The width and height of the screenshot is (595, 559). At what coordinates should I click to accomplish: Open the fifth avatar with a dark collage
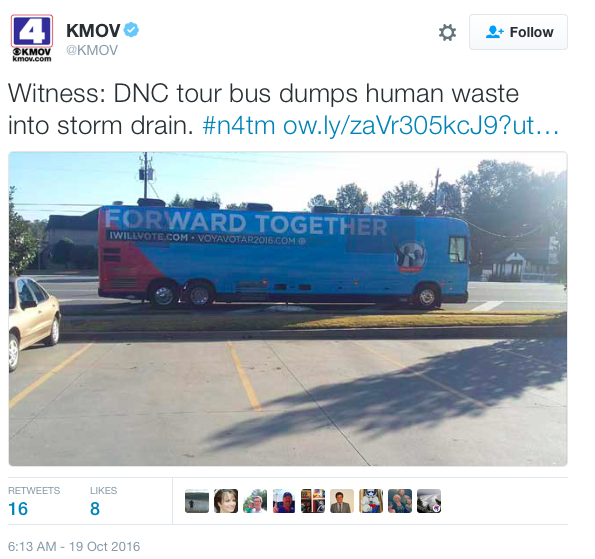click(x=313, y=501)
